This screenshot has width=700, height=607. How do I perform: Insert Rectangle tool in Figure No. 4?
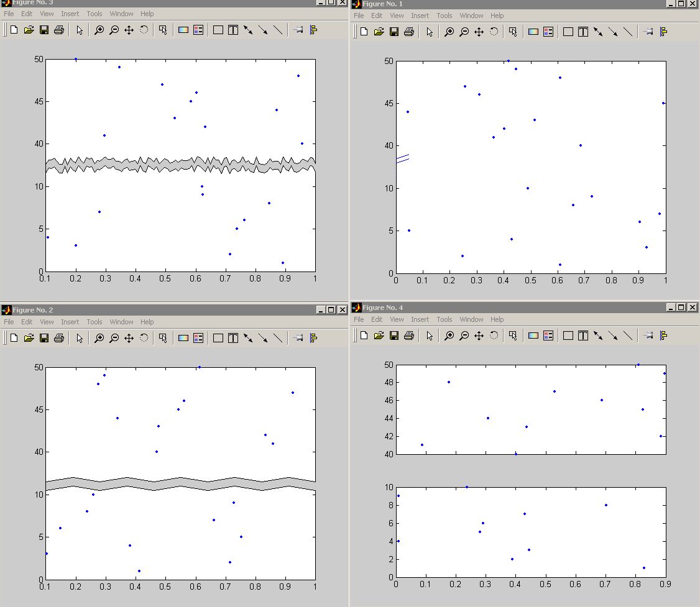[x=568, y=335]
